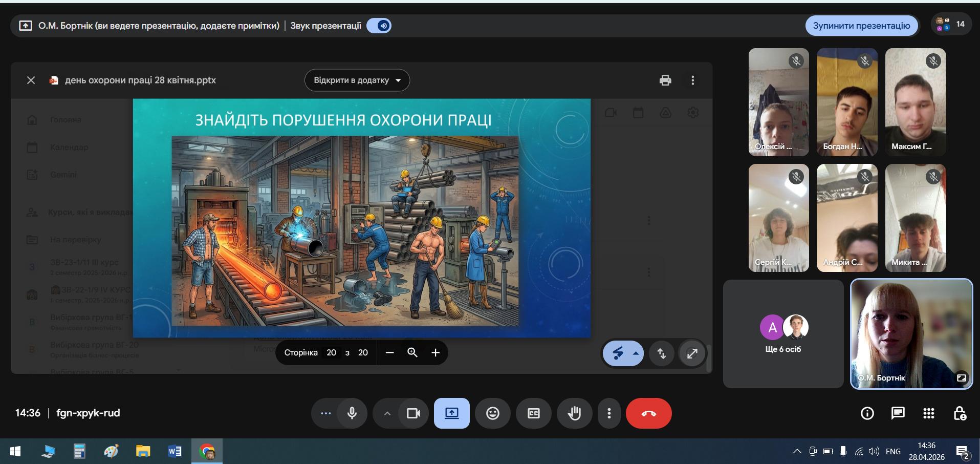This screenshot has width=980, height=464.
Task: Edit the current page number field
Action: (332, 352)
